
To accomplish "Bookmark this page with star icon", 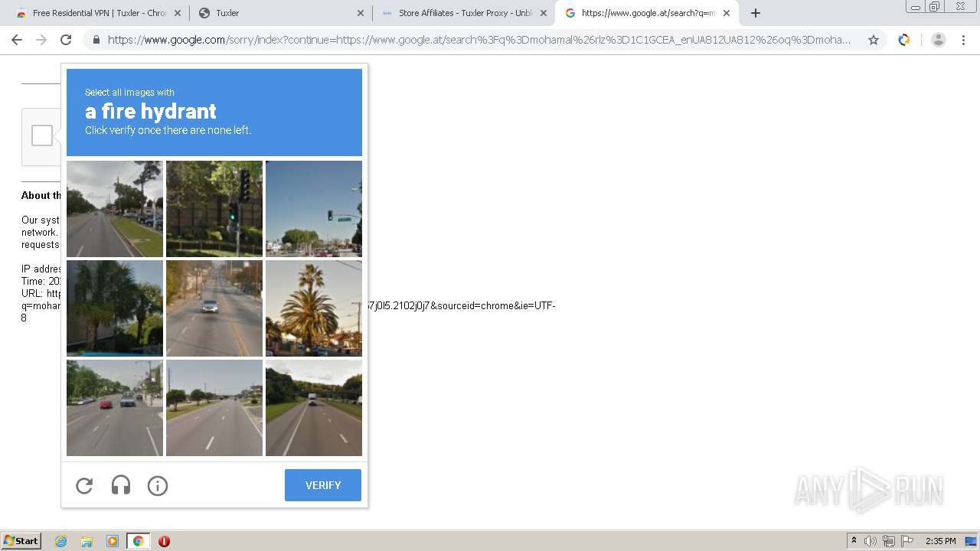I will [x=873, y=40].
